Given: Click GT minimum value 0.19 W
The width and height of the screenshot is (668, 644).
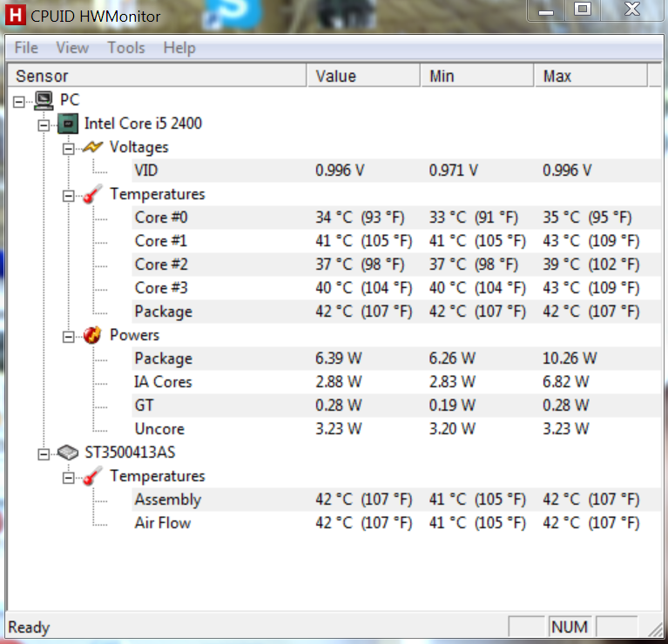Looking at the screenshot, I should pyautogui.click(x=452, y=406).
